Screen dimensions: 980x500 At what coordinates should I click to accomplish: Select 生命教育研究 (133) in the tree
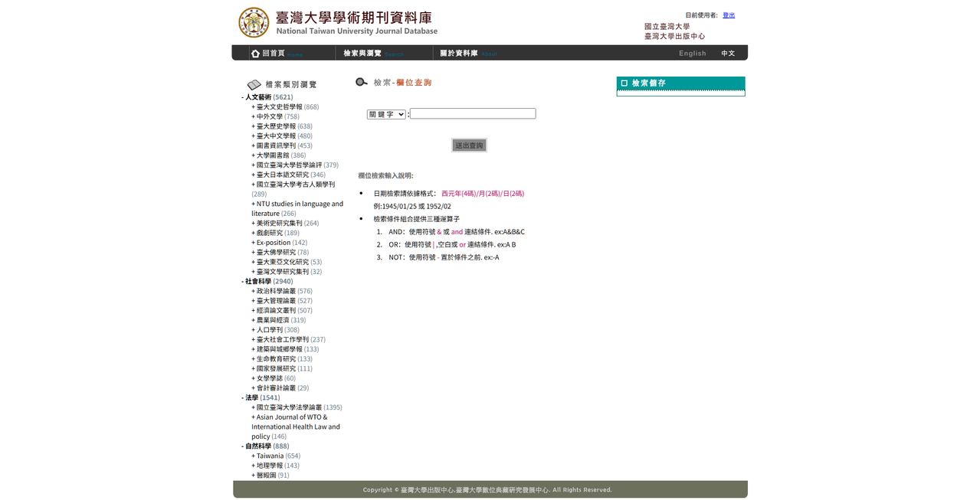tap(282, 358)
